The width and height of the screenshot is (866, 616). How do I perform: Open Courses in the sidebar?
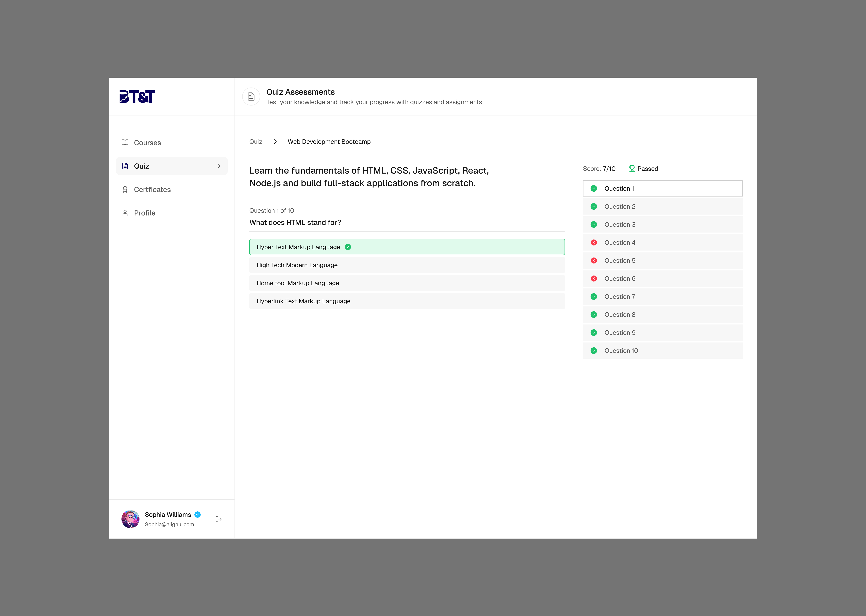click(x=172, y=143)
